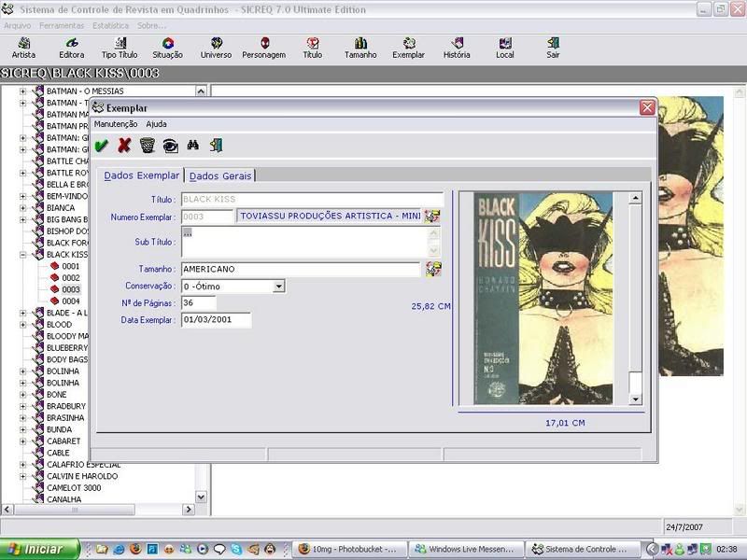Switch to the Dados Gerais tab

pyautogui.click(x=220, y=175)
